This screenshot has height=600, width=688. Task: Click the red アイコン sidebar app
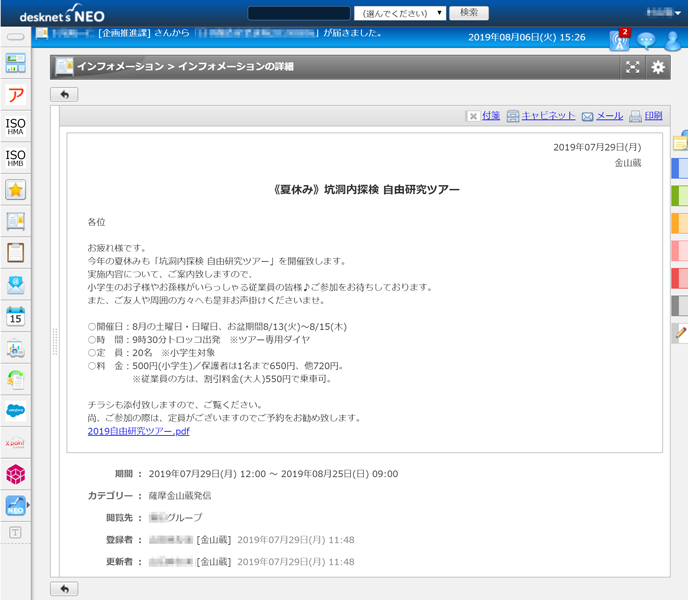pyautogui.click(x=16, y=96)
